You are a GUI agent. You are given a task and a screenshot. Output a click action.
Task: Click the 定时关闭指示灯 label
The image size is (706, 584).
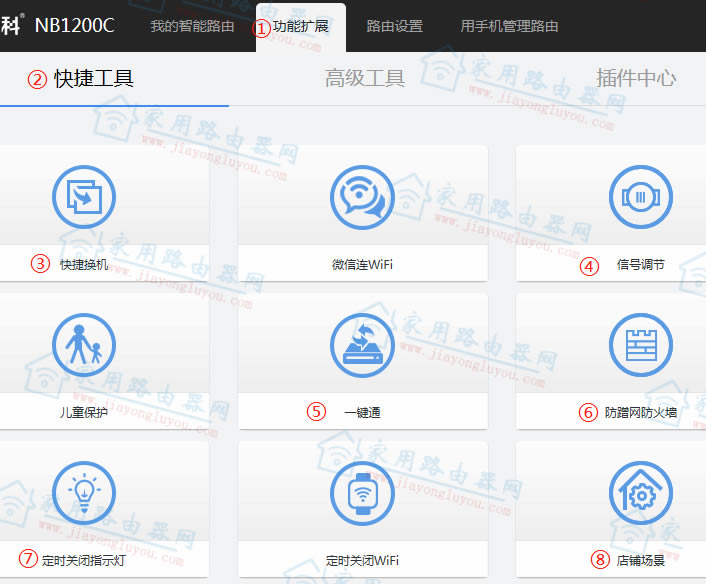coord(84,561)
